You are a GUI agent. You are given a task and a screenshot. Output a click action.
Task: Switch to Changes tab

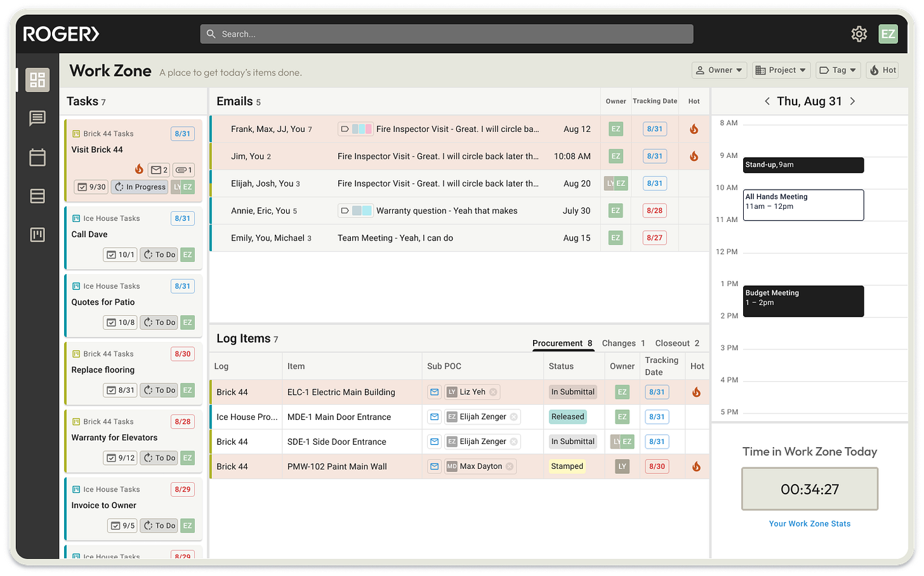click(623, 343)
